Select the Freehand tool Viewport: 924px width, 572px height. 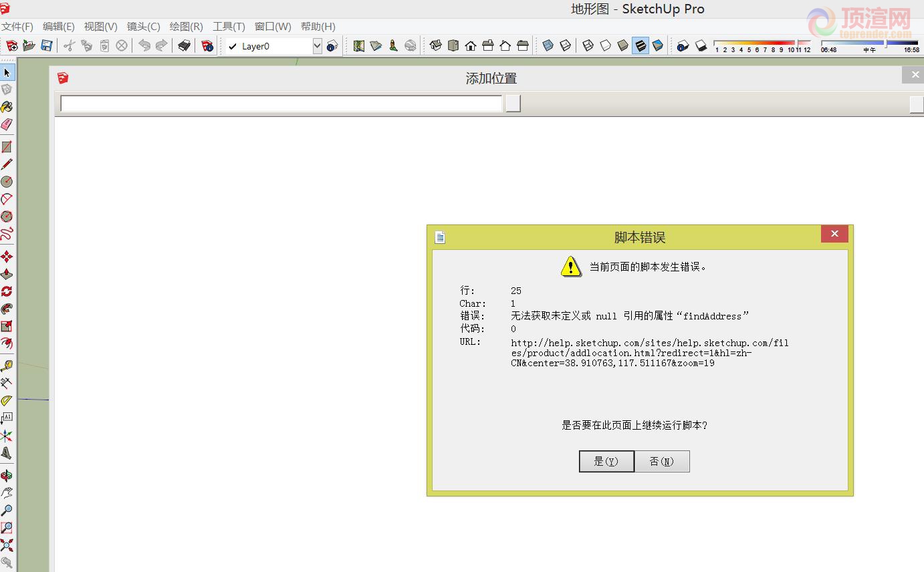(x=7, y=234)
